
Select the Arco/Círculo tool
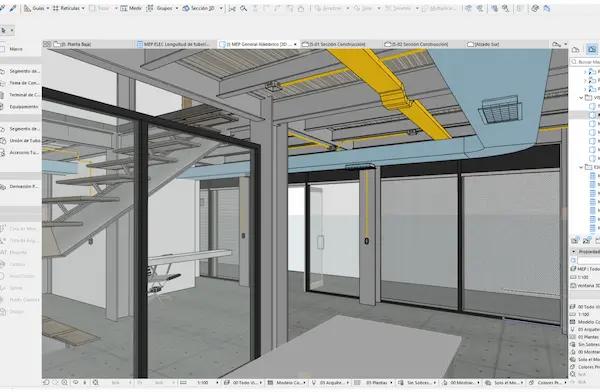pyautogui.click(x=20, y=276)
